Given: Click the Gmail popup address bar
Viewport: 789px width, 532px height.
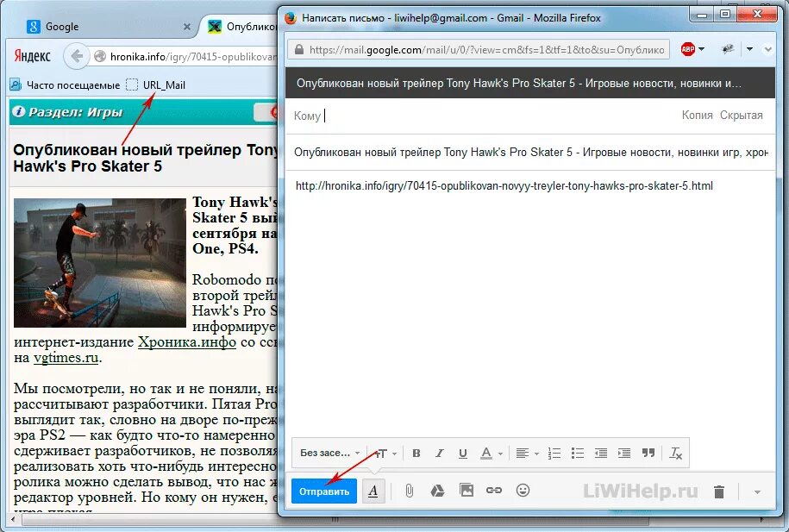Looking at the screenshot, I should (479, 49).
